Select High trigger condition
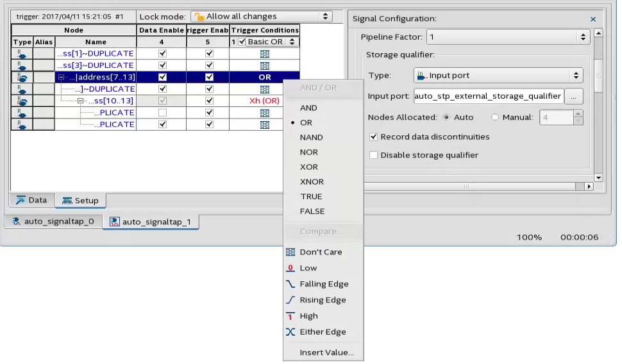Viewport: 622px width, 364px height. click(308, 316)
